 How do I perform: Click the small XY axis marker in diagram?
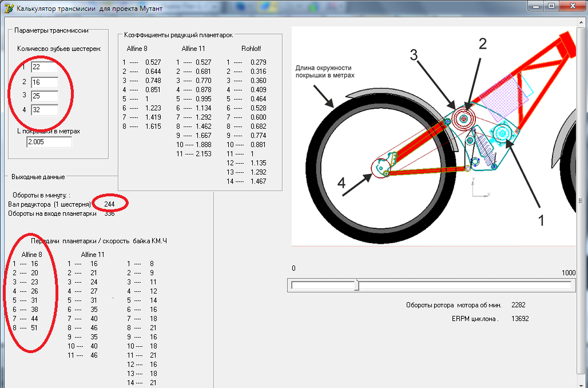click(475, 189)
